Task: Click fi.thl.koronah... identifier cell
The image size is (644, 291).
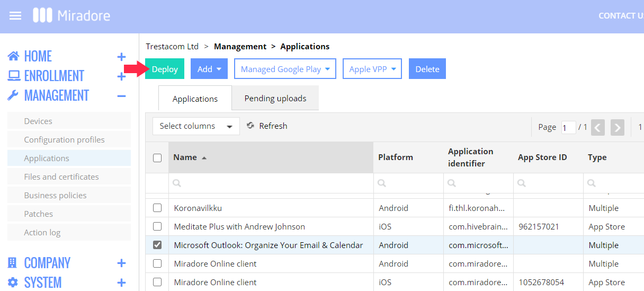Action: 478,208
